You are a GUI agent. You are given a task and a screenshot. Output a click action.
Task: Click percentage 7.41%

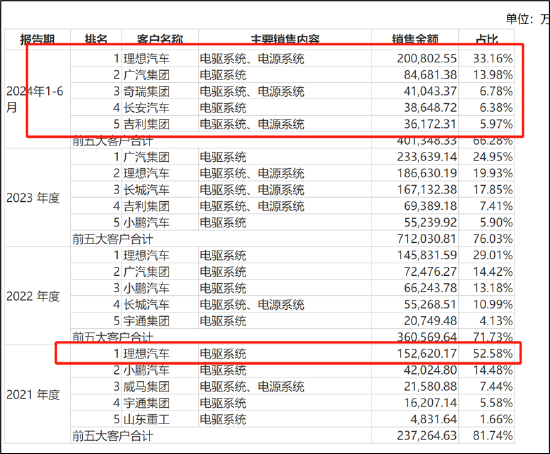496,206
